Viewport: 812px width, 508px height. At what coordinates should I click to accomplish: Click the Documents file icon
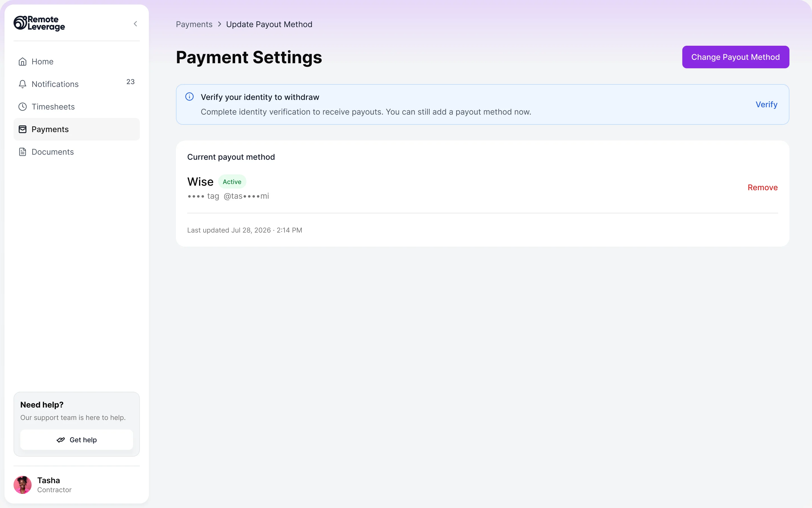tap(23, 152)
